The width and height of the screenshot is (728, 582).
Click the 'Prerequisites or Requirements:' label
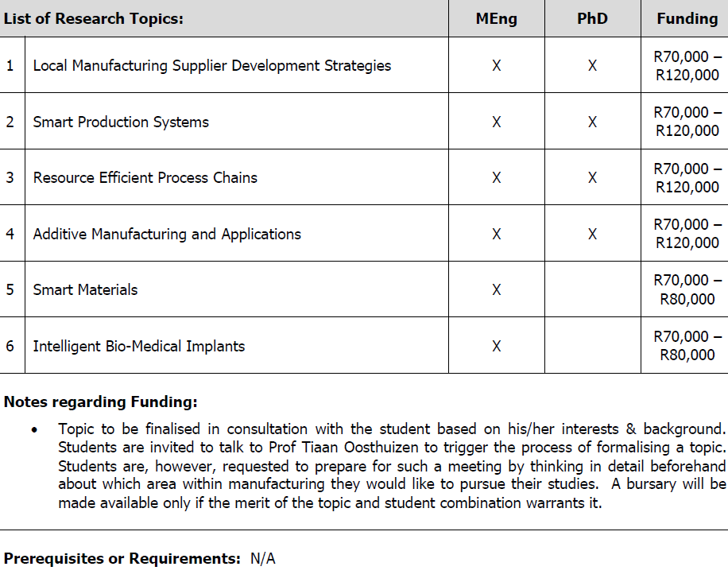[x=122, y=558]
